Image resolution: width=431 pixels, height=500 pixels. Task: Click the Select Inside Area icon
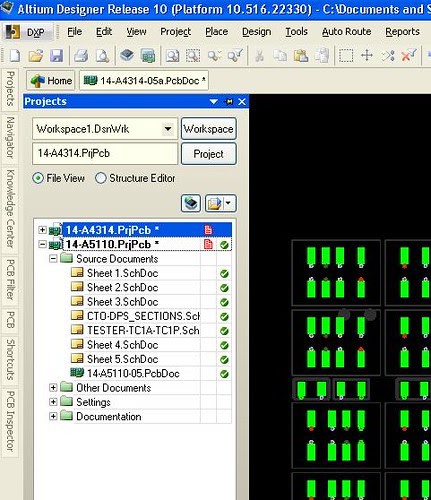[346, 56]
